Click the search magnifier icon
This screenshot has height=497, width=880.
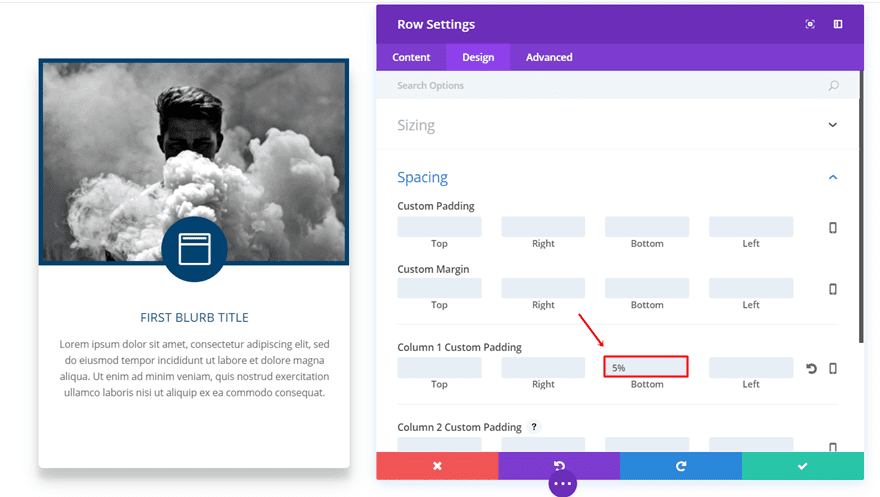pyautogui.click(x=834, y=85)
